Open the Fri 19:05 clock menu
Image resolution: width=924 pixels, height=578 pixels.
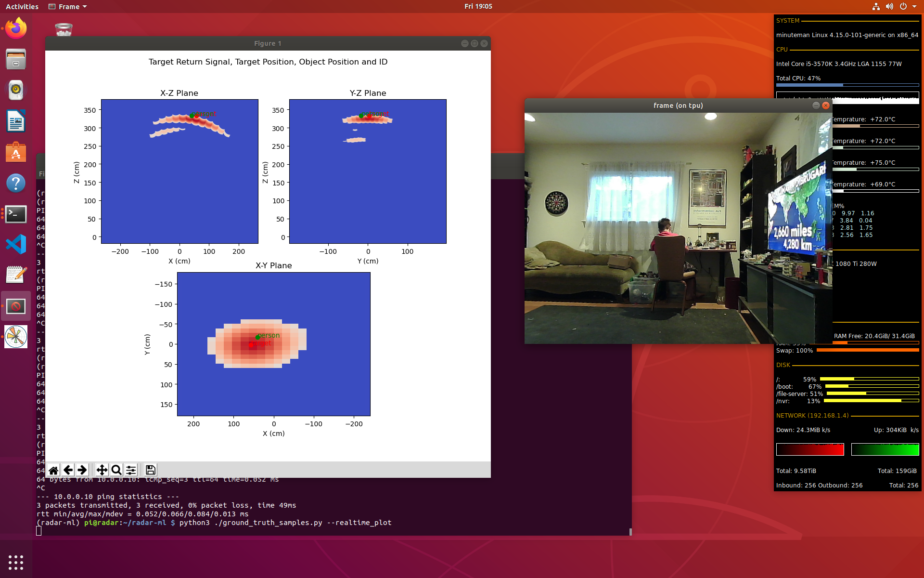[x=478, y=7]
